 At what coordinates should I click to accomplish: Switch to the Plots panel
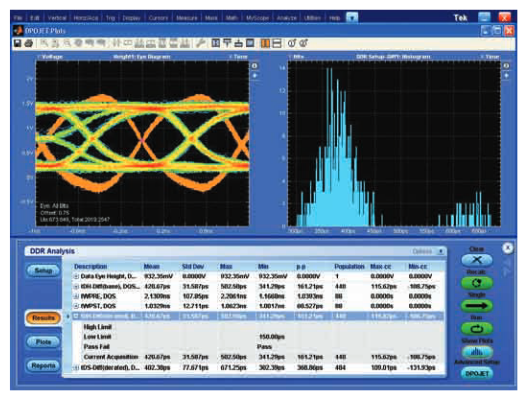point(43,342)
